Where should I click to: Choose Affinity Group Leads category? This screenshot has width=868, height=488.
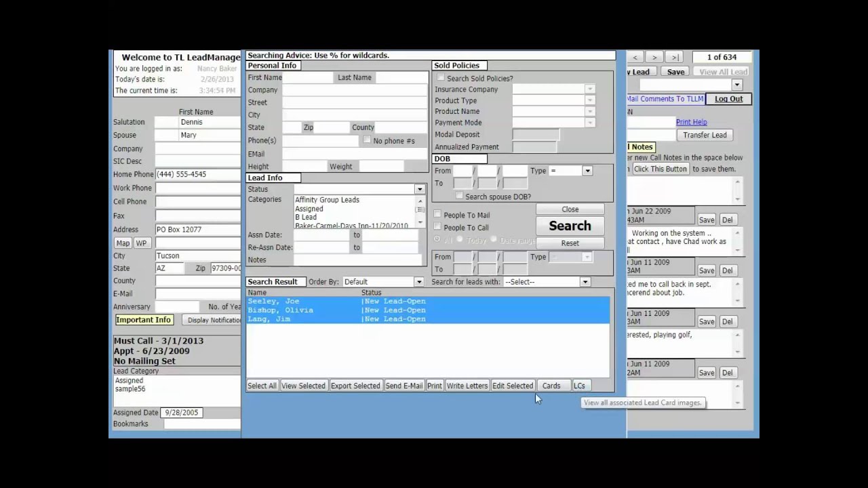[327, 200]
